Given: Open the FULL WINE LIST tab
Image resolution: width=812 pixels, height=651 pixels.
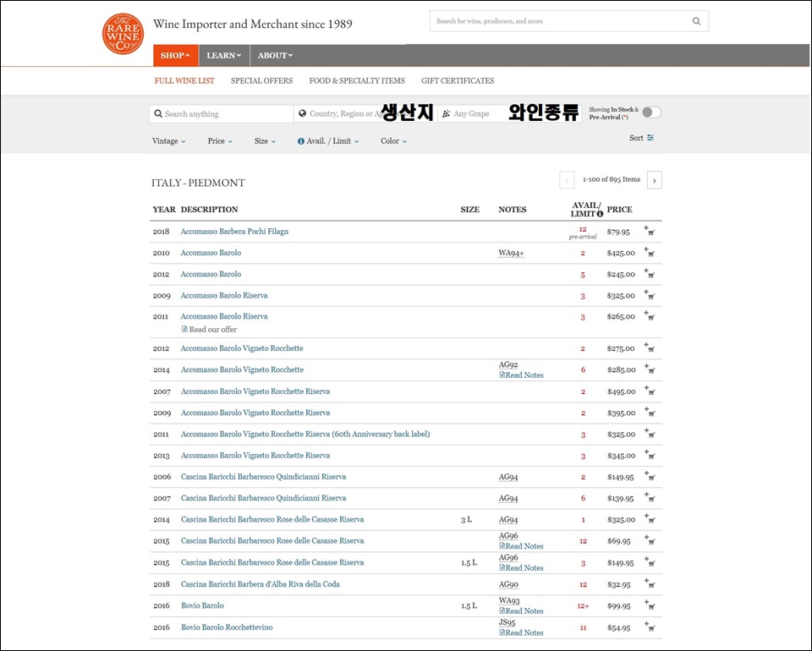Looking at the screenshot, I should point(184,80).
